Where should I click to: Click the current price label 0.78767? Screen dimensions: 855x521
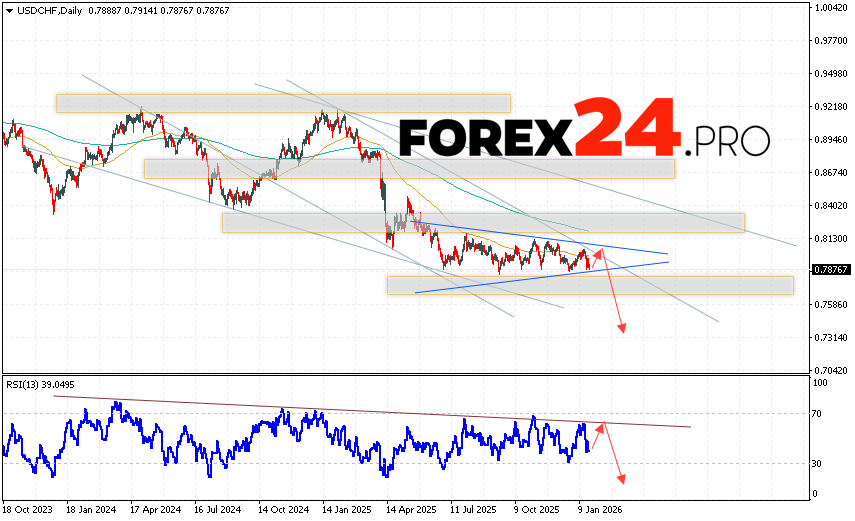pyautogui.click(x=831, y=270)
